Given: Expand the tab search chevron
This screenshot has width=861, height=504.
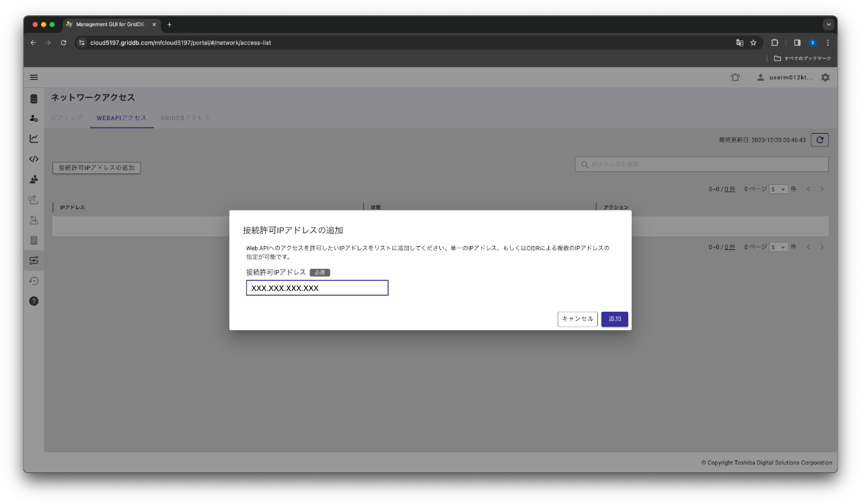Looking at the screenshot, I should pos(828,24).
